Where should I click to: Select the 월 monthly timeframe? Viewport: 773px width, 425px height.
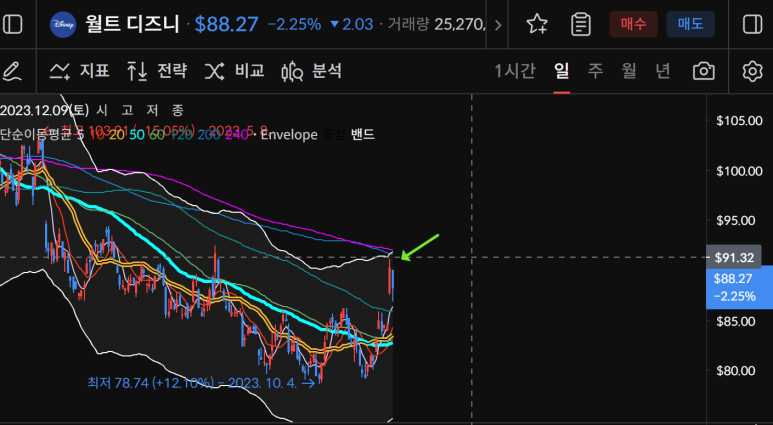[629, 71]
